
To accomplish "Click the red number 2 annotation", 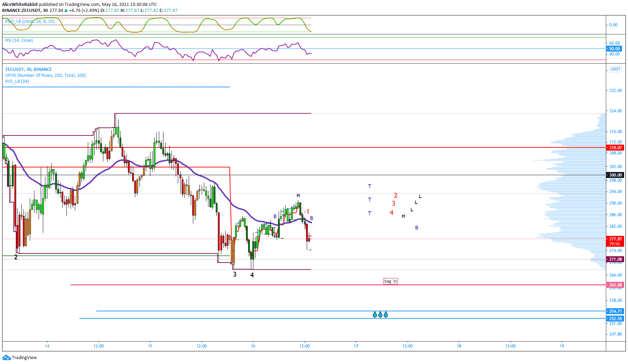I will (395, 196).
